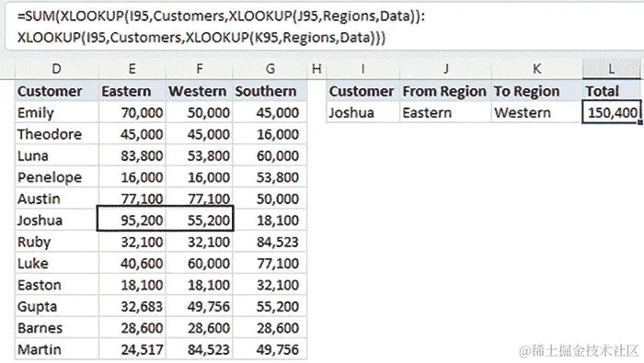The height and width of the screenshot is (363, 644).
Task: Click the fill handle of Total cell
Action: pyautogui.click(x=640, y=122)
